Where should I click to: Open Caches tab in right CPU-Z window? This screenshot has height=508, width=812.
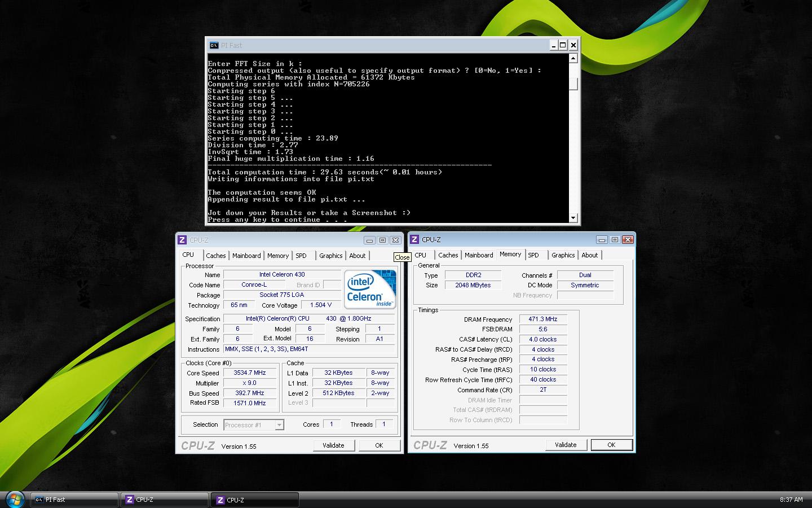(448, 255)
